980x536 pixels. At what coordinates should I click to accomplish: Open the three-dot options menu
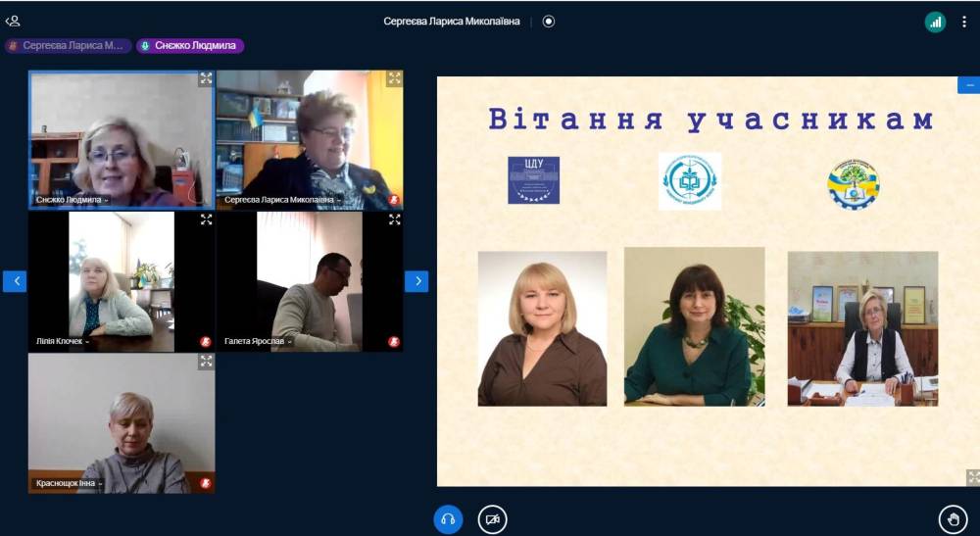point(964,22)
